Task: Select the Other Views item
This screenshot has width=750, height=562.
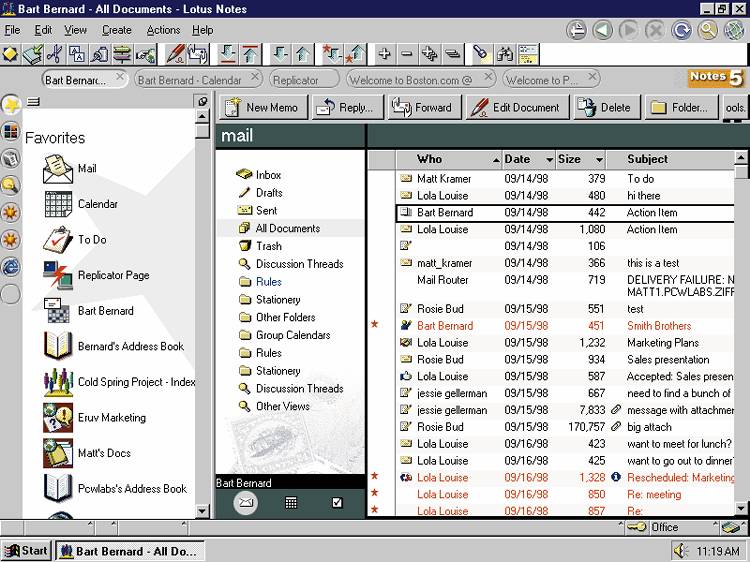Action: (x=282, y=407)
